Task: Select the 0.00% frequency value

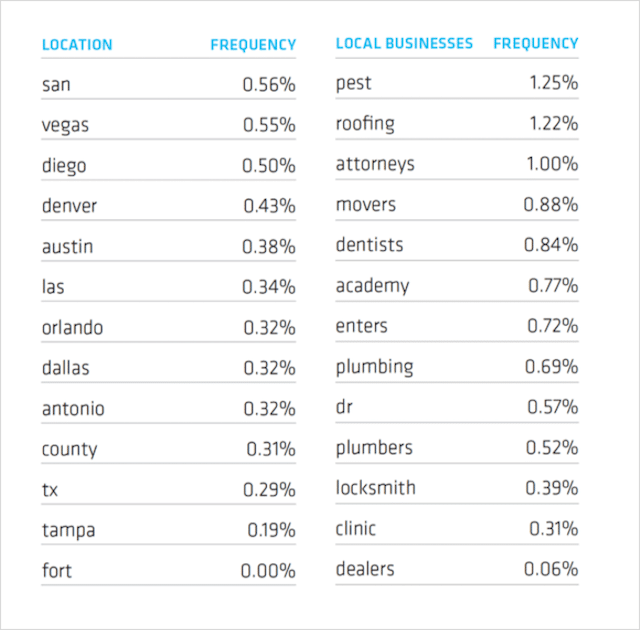Action: point(268,571)
